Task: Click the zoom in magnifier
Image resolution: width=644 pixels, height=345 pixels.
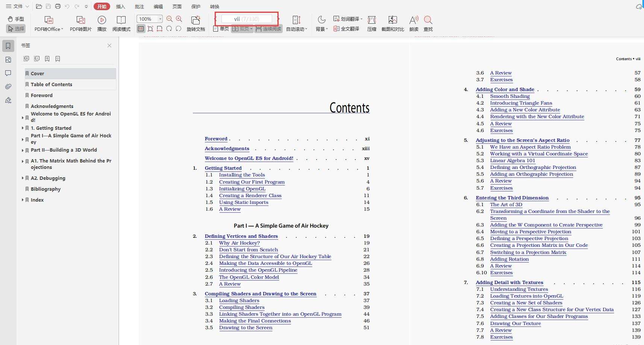Action: (179, 19)
